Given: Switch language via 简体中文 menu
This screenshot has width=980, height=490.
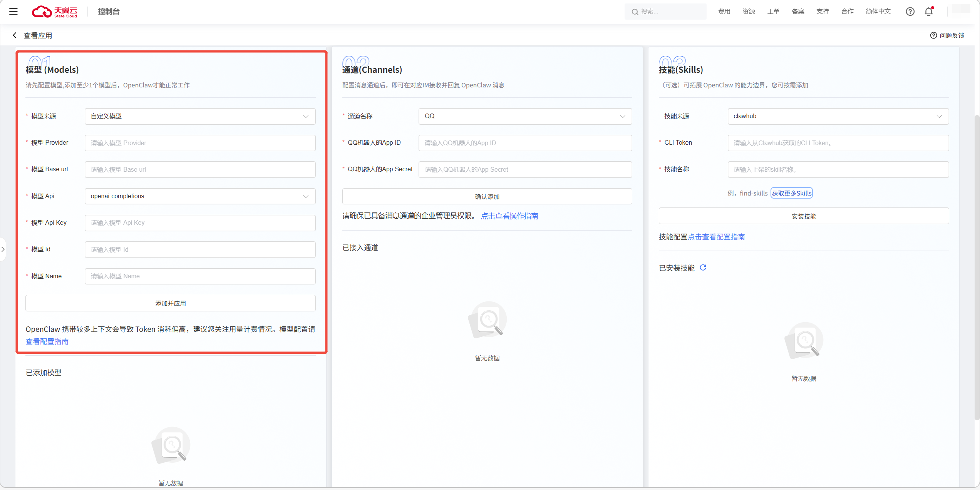Looking at the screenshot, I should pos(878,12).
